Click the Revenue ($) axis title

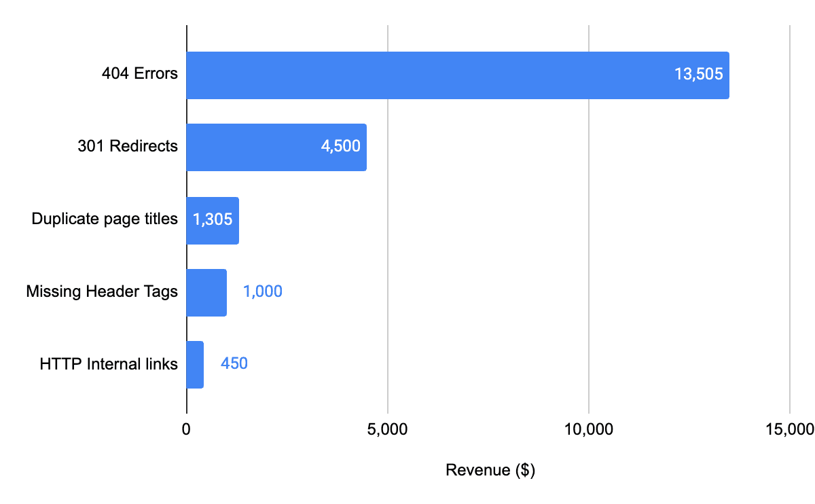tap(490, 469)
